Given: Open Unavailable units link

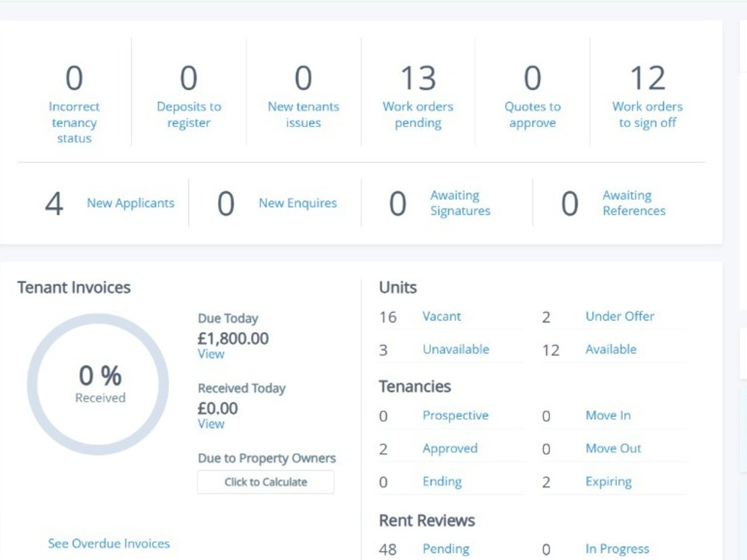Looking at the screenshot, I should 456,349.
